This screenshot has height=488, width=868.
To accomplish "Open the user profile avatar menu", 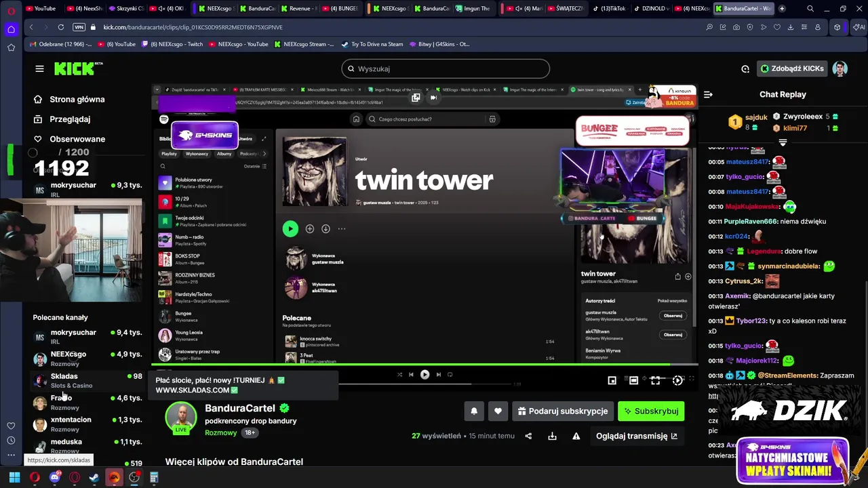I will coord(840,68).
